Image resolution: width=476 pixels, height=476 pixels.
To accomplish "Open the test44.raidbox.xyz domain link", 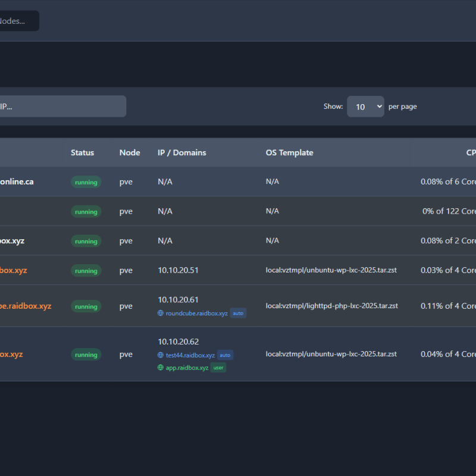I will coord(190,355).
